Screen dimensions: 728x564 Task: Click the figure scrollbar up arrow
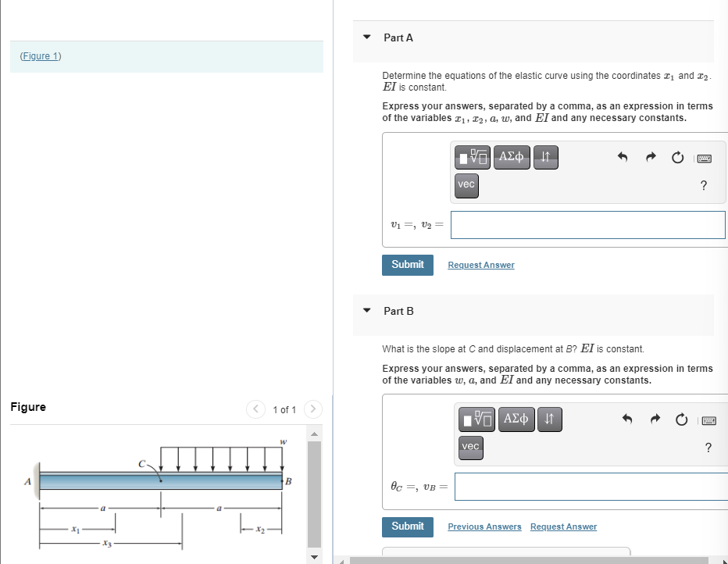(314, 434)
